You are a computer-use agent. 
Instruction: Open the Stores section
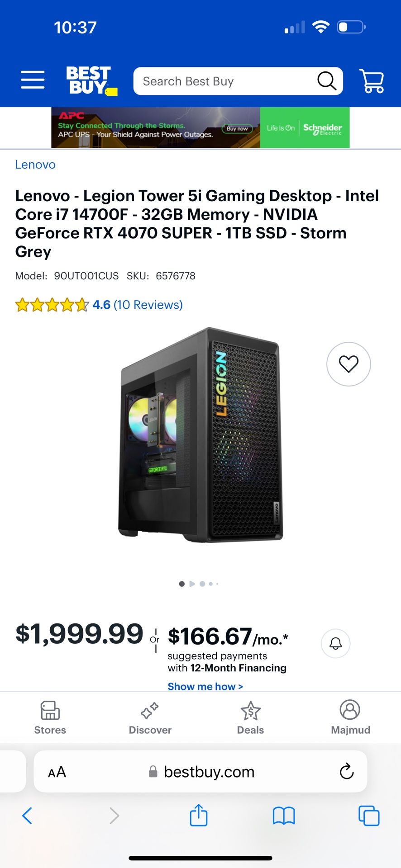[x=50, y=717]
